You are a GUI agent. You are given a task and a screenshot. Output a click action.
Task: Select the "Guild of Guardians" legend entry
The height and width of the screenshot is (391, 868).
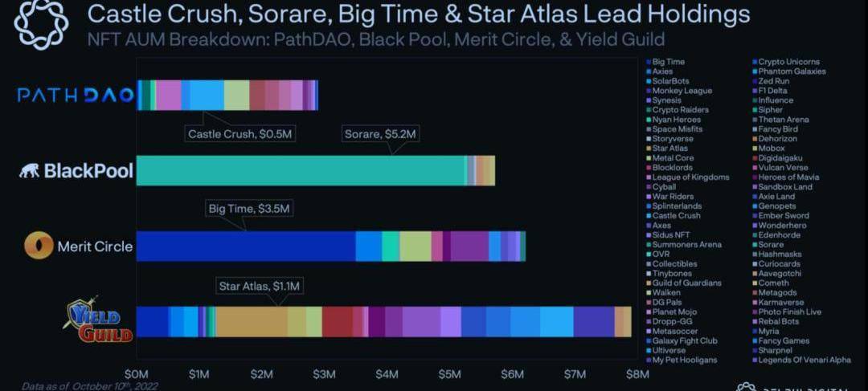pos(686,283)
